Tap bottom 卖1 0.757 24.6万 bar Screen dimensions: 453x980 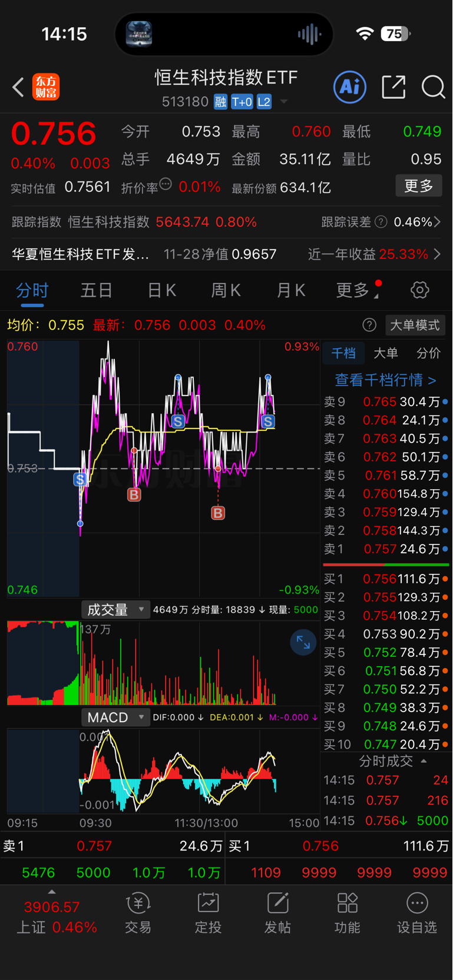(x=112, y=846)
